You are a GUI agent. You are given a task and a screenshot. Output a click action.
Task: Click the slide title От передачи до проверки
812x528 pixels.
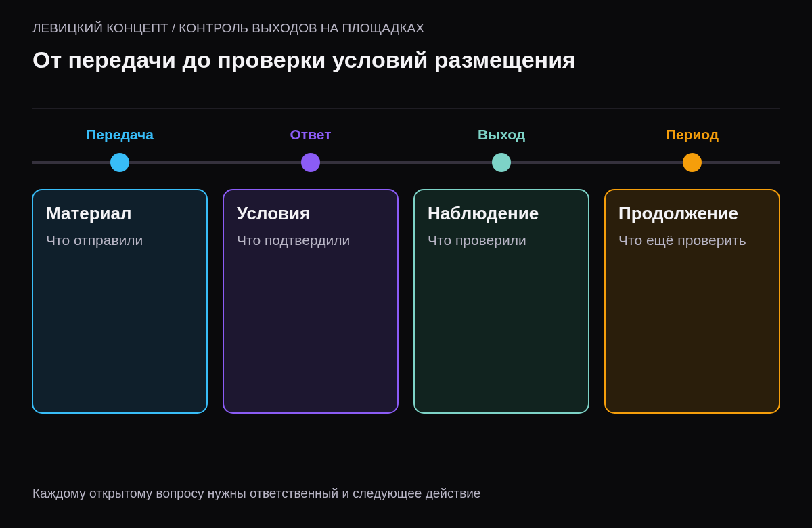(304, 60)
